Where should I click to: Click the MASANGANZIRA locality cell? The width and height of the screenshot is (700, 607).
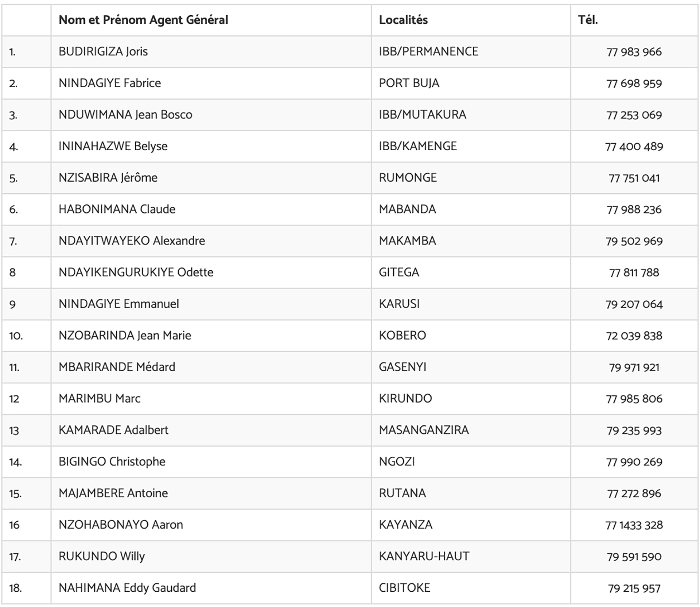424,430
